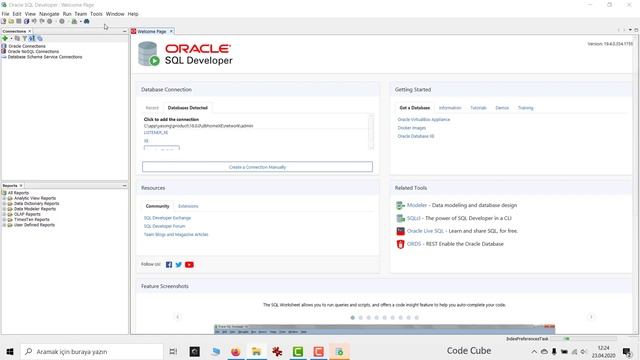Expand OLAP Reports node

coord(4,214)
